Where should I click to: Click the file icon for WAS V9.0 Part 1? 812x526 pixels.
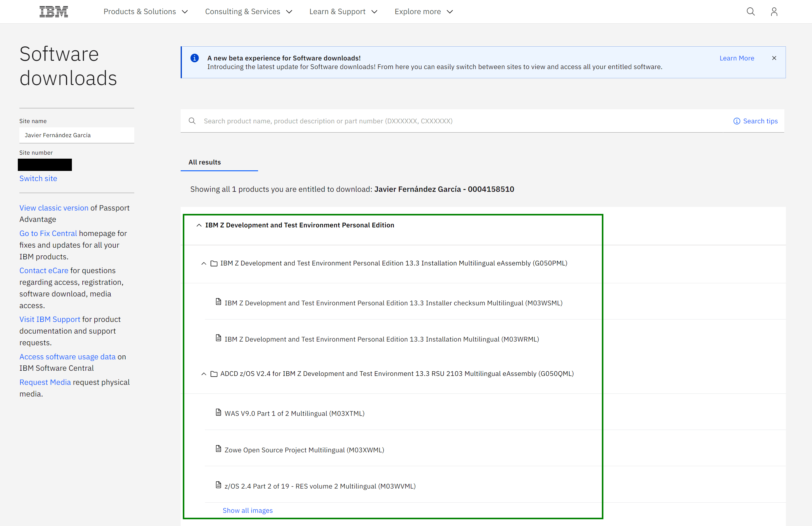click(x=218, y=413)
